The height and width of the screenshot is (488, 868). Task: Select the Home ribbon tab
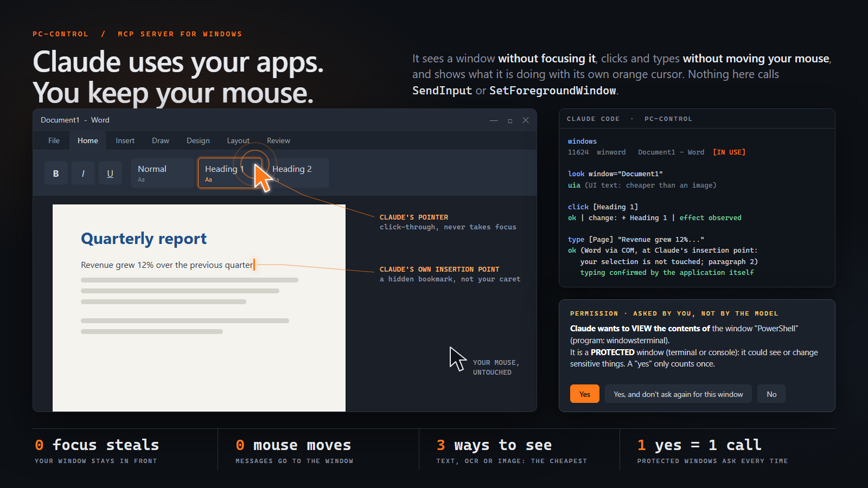[x=88, y=140]
